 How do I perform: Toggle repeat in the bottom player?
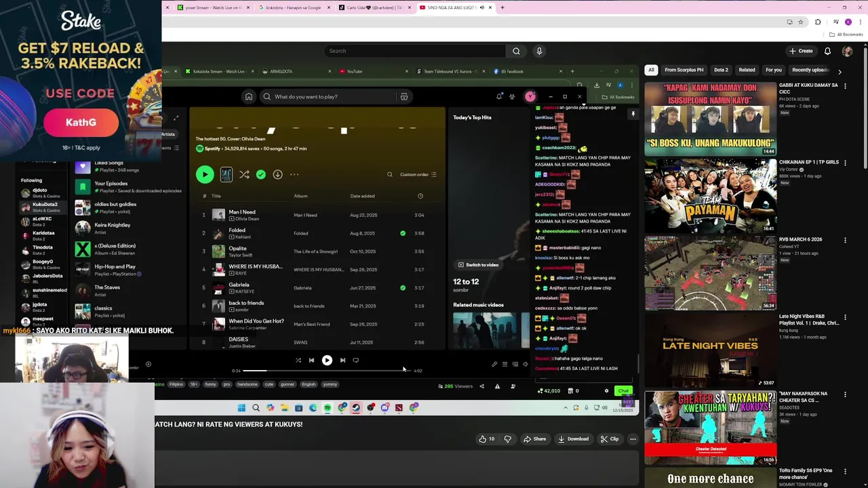pos(356,361)
